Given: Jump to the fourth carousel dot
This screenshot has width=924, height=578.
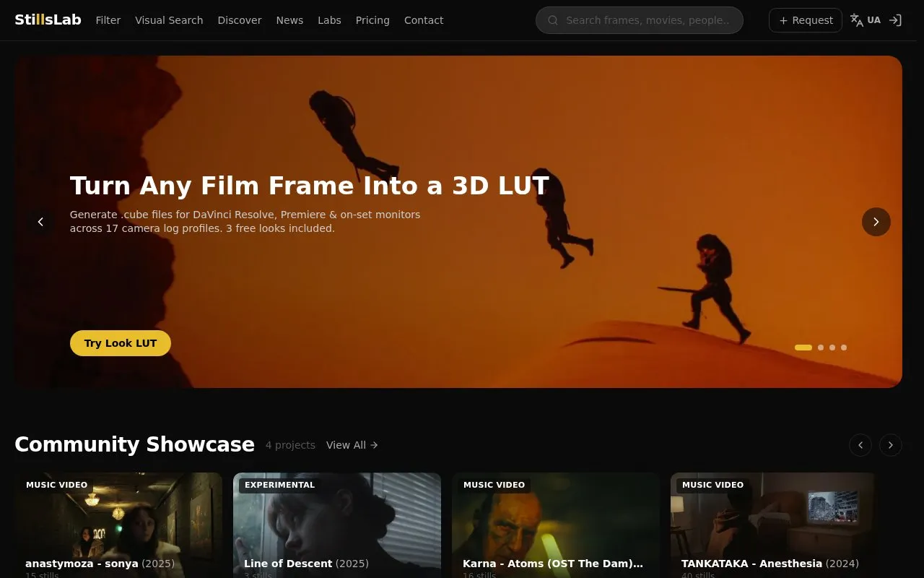Looking at the screenshot, I should pos(844,348).
